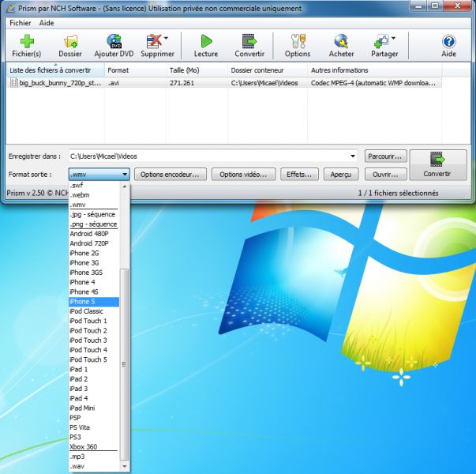This screenshot has height=474, width=476.
Task: Click the Options encodeur... button
Action: tap(171, 174)
